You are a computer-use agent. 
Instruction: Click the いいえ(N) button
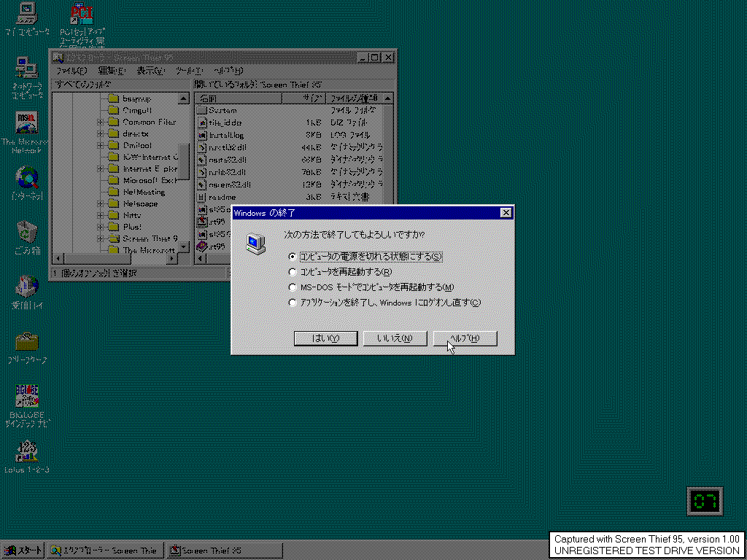[x=395, y=338]
